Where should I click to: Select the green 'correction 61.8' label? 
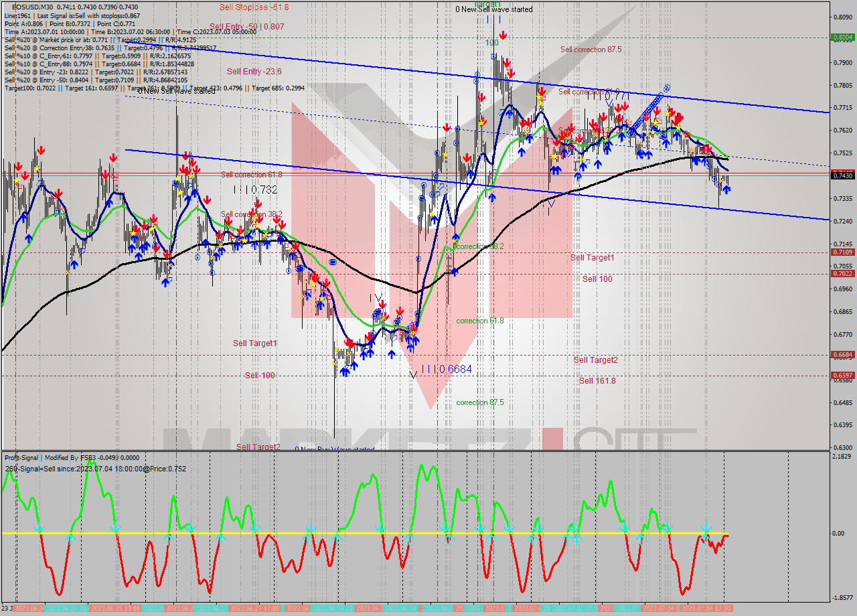click(x=480, y=321)
